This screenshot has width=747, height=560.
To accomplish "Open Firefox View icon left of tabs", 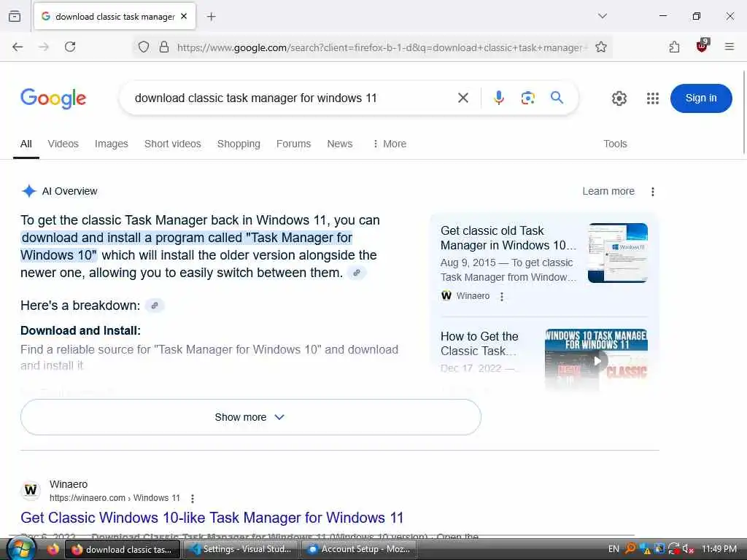I will pos(15,16).
